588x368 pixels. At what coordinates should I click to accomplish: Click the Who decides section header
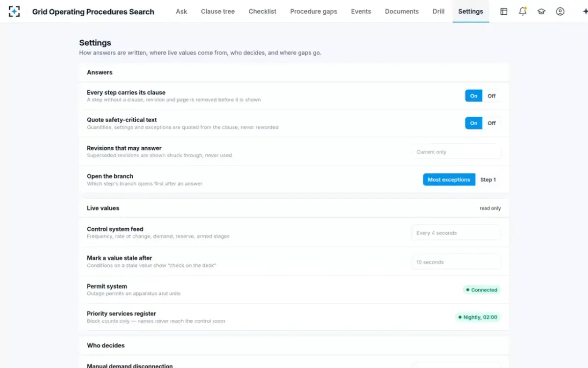[x=106, y=345]
